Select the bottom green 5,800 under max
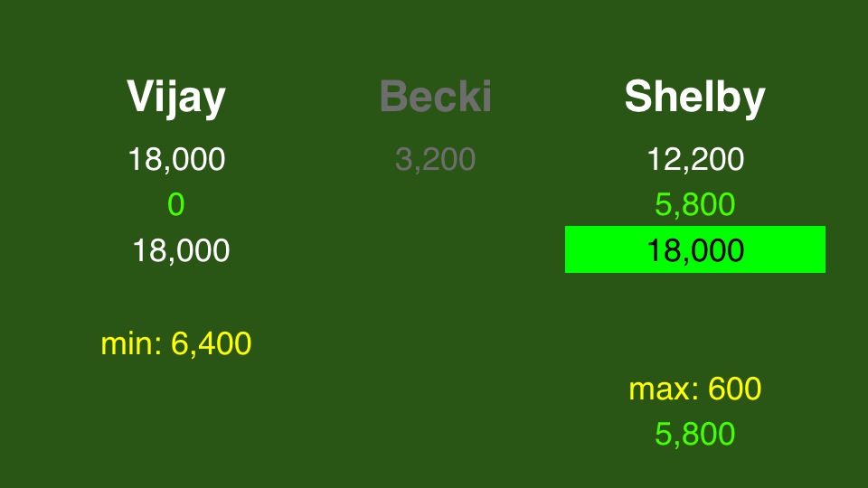868x488 pixels. tap(694, 434)
